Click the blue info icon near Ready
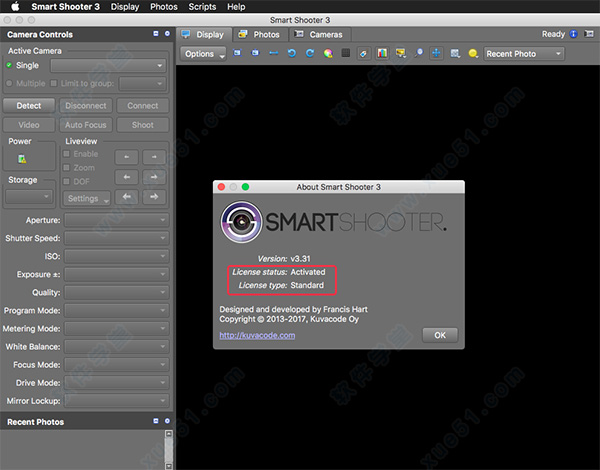Screen dimensions: 600x470 tap(573, 34)
